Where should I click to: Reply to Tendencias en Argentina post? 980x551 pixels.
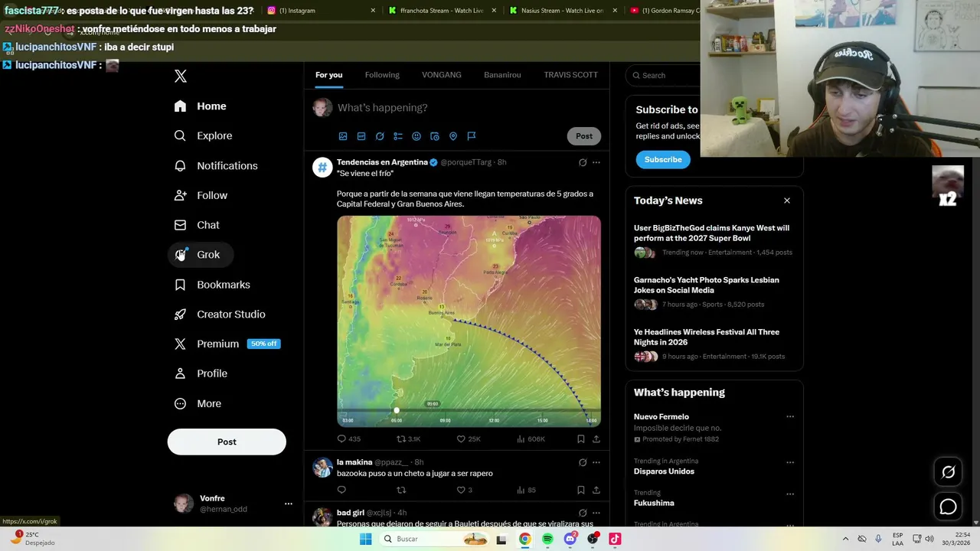tap(342, 439)
